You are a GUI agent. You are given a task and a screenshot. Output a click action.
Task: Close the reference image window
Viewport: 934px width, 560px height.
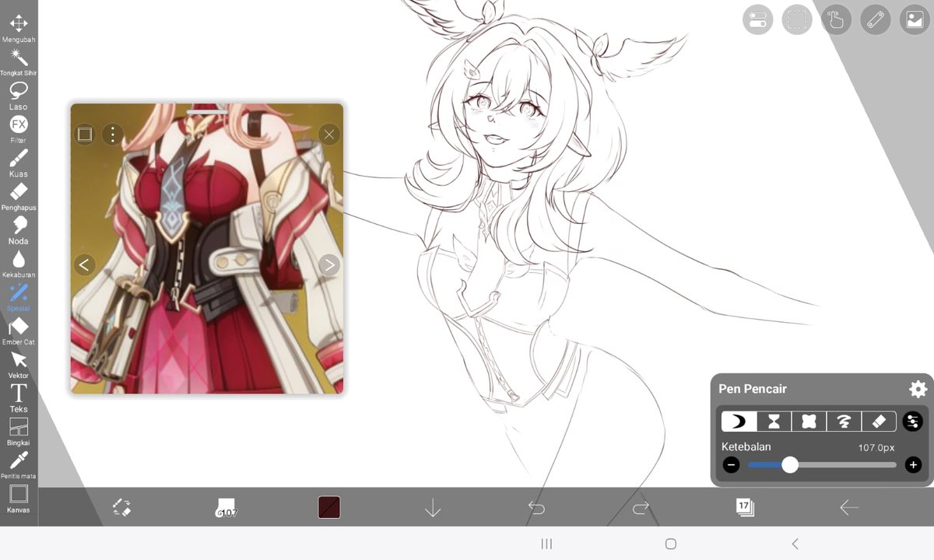(329, 135)
